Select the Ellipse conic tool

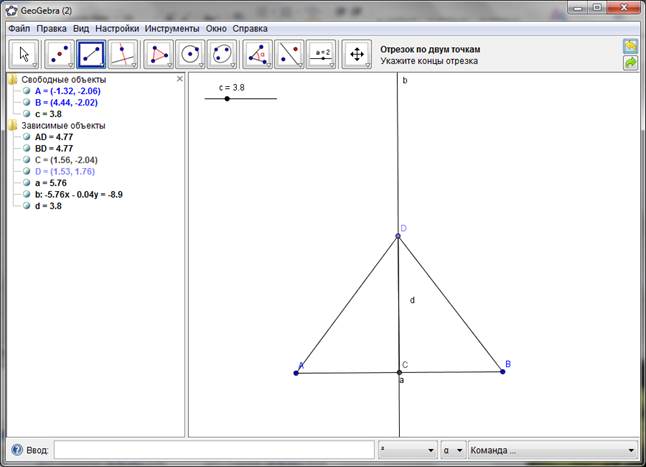coord(222,54)
